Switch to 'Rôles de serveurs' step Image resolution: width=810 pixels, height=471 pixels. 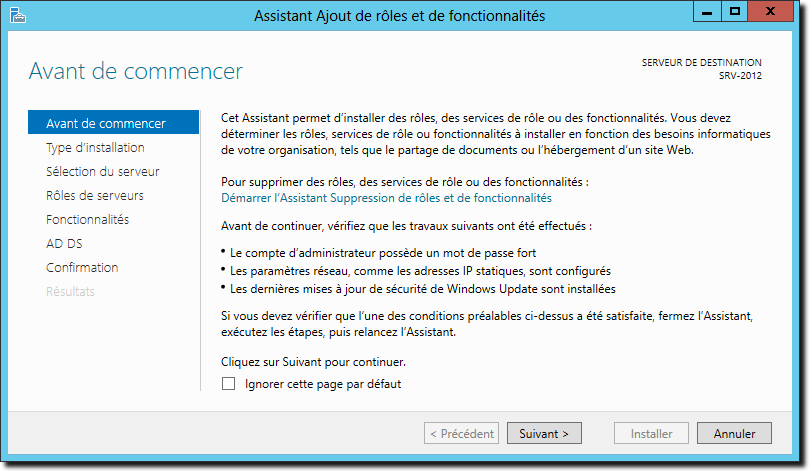pyautogui.click(x=95, y=195)
